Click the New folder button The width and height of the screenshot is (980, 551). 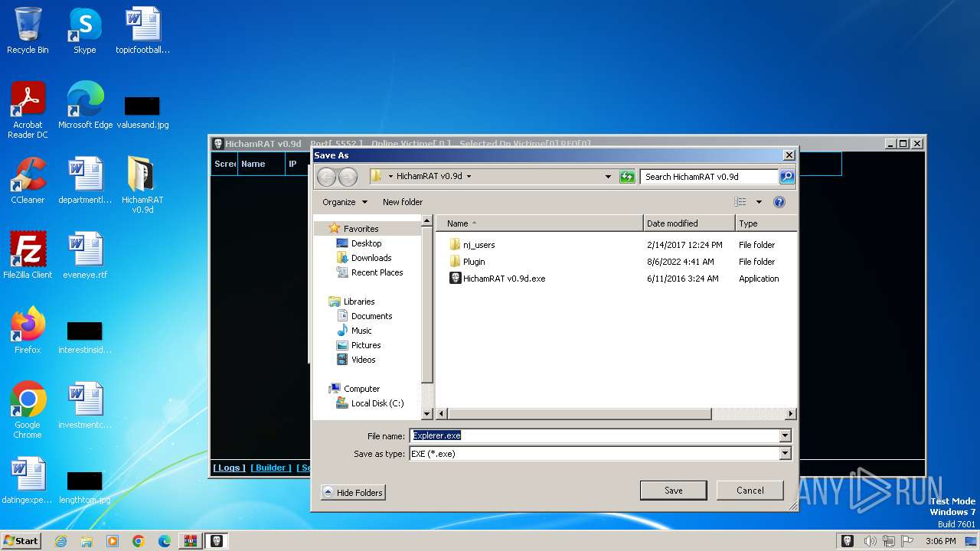tap(403, 202)
